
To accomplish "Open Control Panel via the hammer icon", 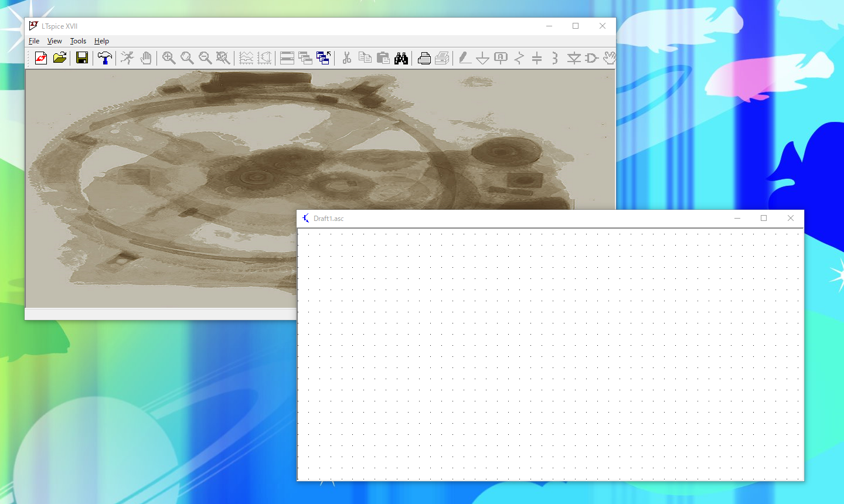I will 105,58.
